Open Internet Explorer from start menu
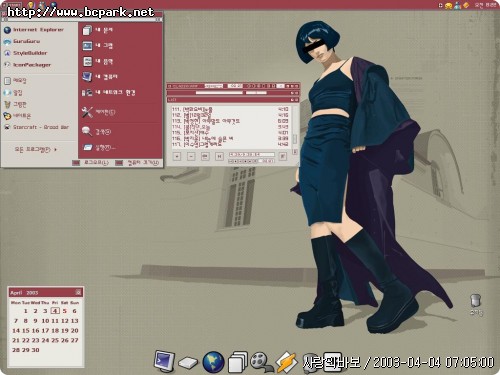Image resolution: width=500 pixels, height=375 pixels. 38,30
